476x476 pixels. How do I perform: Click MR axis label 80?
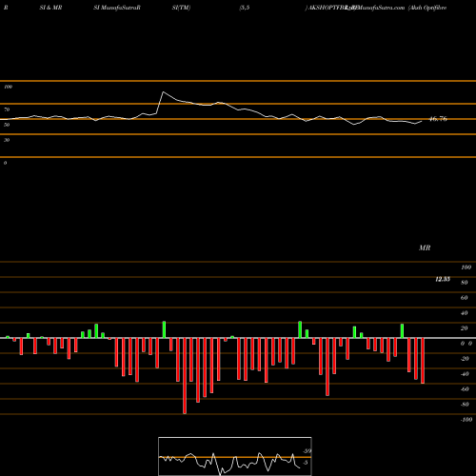point(465,283)
